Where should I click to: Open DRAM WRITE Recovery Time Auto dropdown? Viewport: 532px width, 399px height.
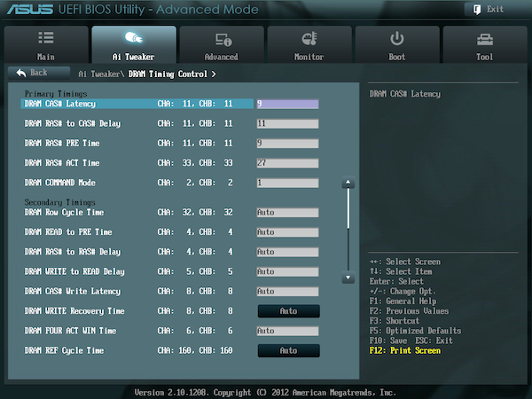point(288,311)
